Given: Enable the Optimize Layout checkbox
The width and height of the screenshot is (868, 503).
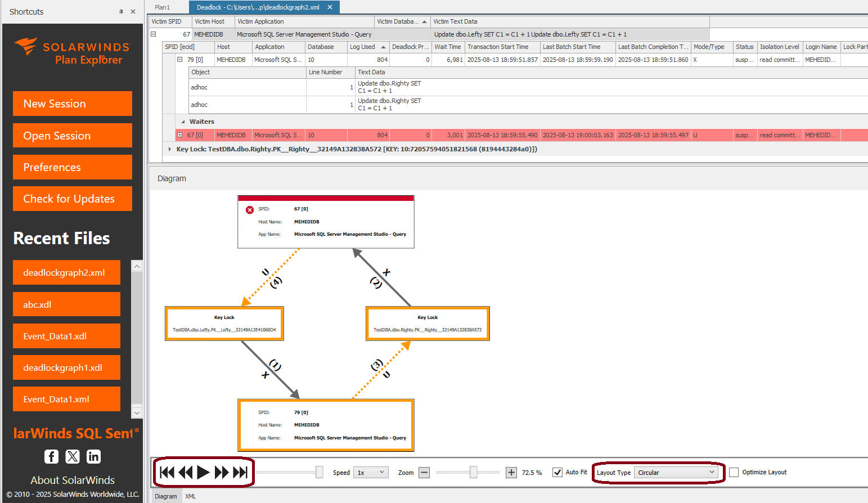Looking at the screenshot, I should tap(734, 473).
